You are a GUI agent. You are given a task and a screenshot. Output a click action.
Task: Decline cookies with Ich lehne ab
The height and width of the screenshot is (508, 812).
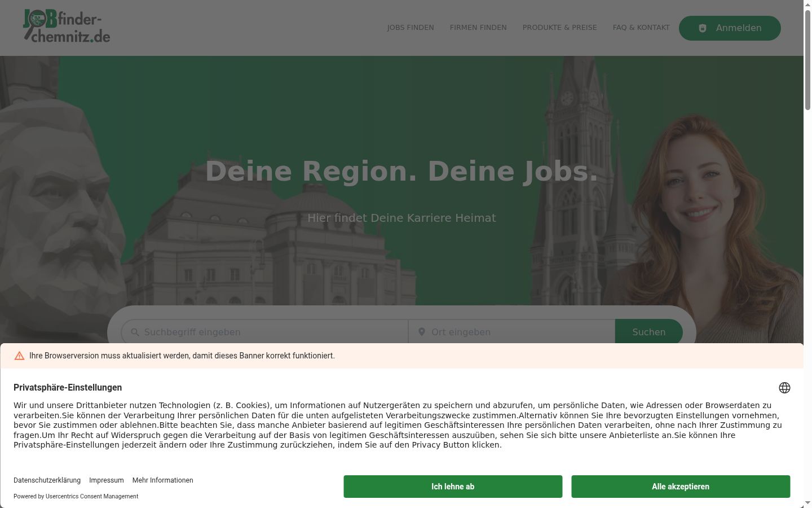click(x=453, y=487)
